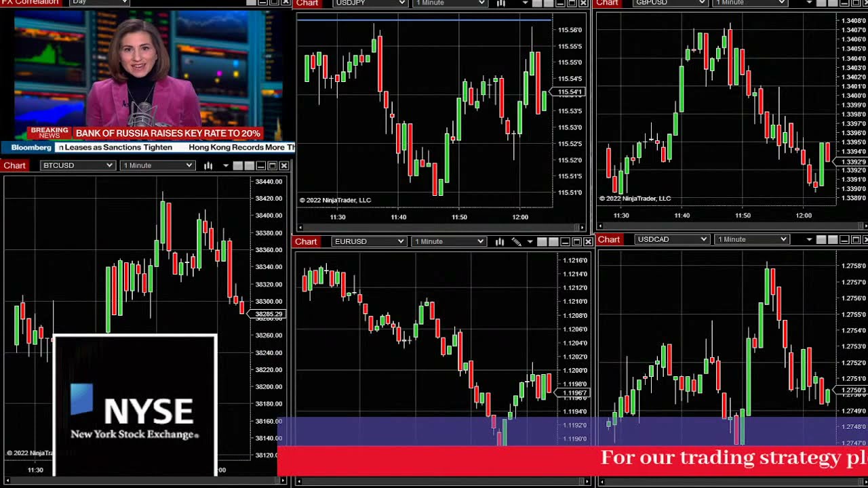Close the BTCUSD chart window
This screenshot has height=488, width=868.
click(284, 165)
